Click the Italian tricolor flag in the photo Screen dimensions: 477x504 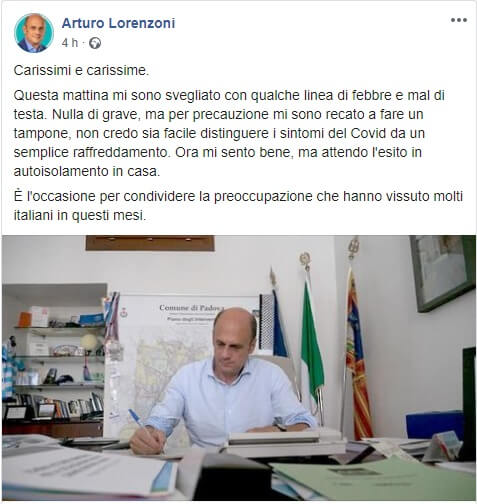pyautogui.click(x=311, y=343)
